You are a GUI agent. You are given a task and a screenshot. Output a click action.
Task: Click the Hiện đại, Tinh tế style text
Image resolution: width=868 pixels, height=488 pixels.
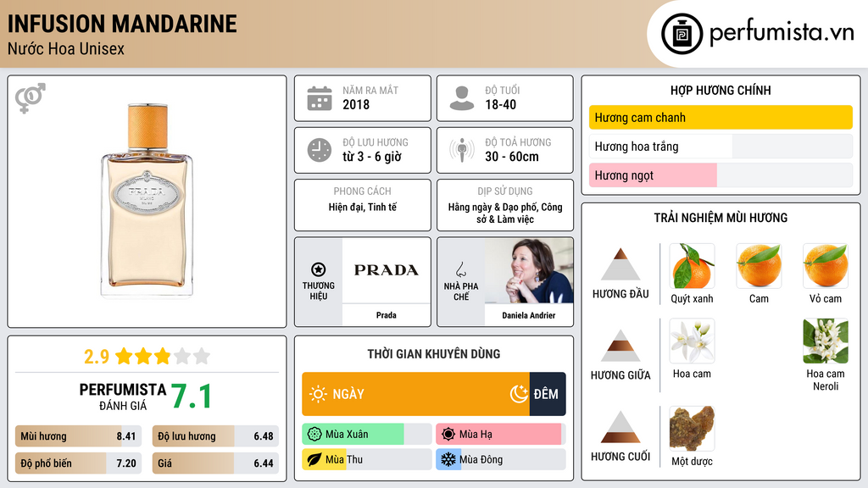(x=363, y=207)
